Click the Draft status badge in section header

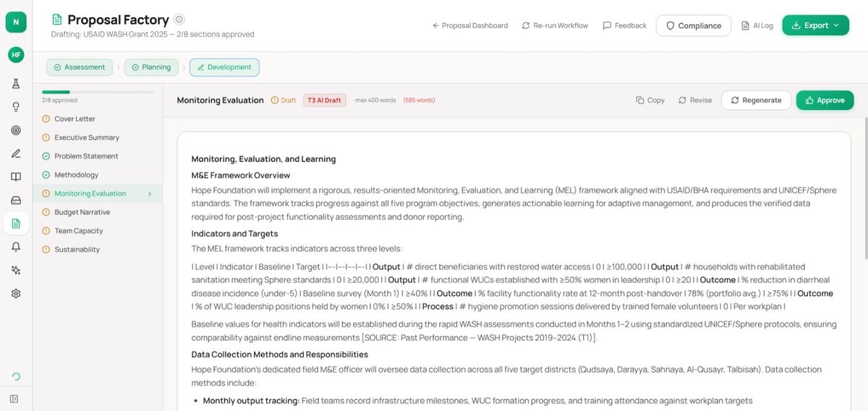tap(284, 101)
